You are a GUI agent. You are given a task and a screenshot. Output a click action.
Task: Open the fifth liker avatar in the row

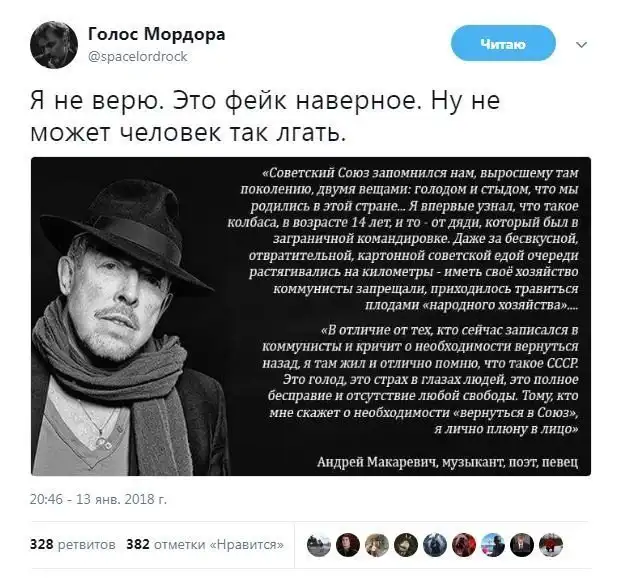435,545
